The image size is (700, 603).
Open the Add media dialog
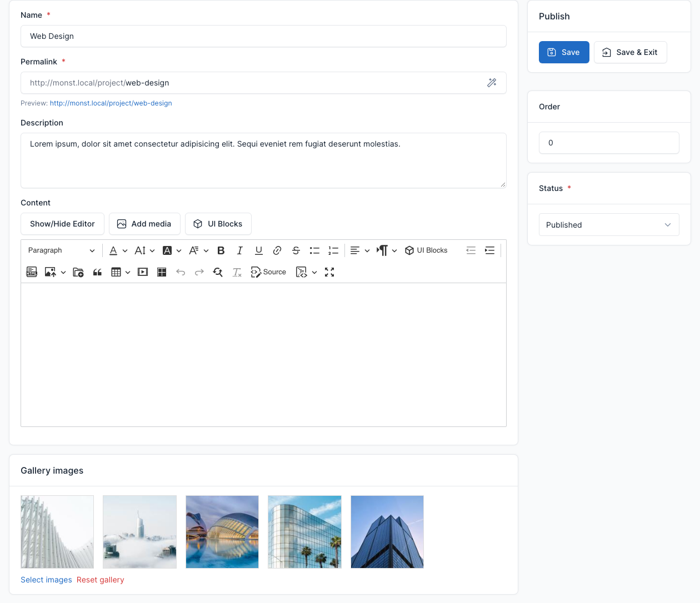tap(144, 224)
